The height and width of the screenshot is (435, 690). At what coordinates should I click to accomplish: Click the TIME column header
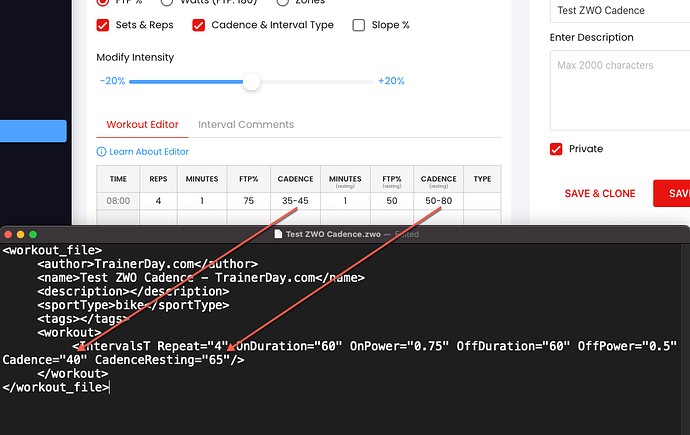click(118, 179)
